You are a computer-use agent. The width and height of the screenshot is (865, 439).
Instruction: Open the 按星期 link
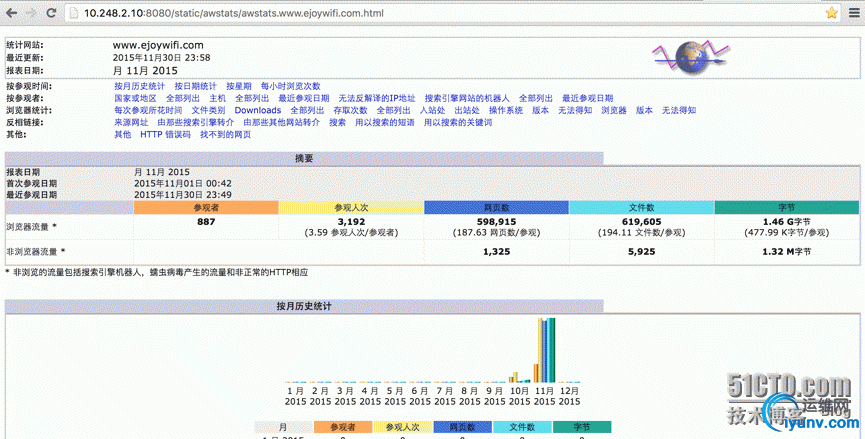239,86
